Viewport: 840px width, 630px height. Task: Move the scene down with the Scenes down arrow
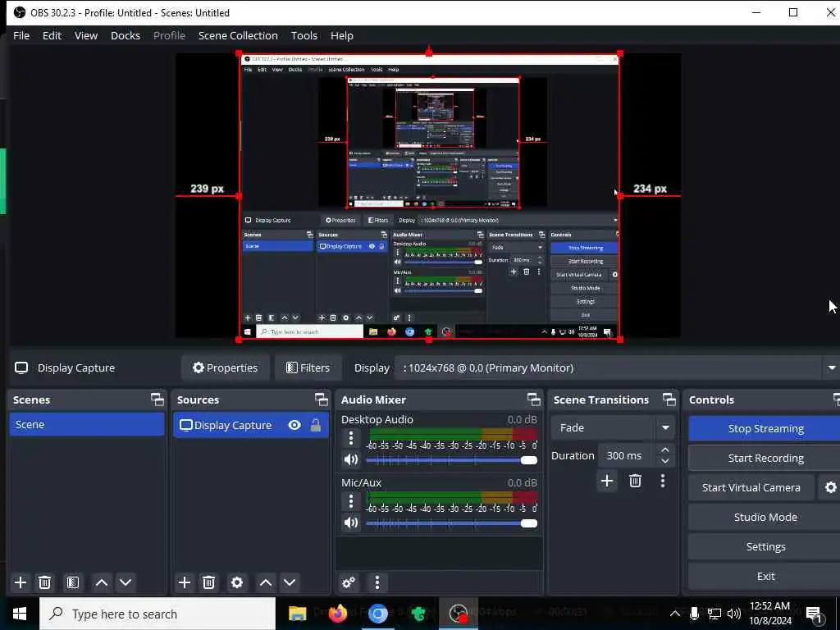click(x=126, y=582)
